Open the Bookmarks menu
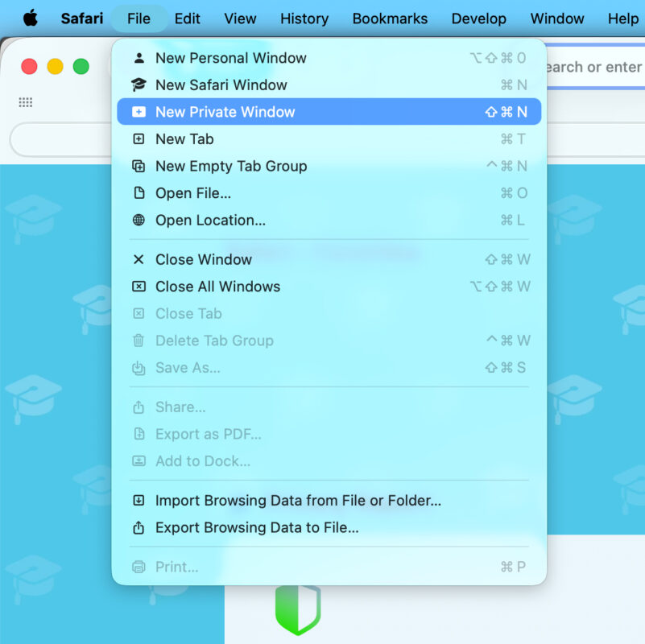The width and height of the screenshot is (645, 644). (x=390, y=19)
